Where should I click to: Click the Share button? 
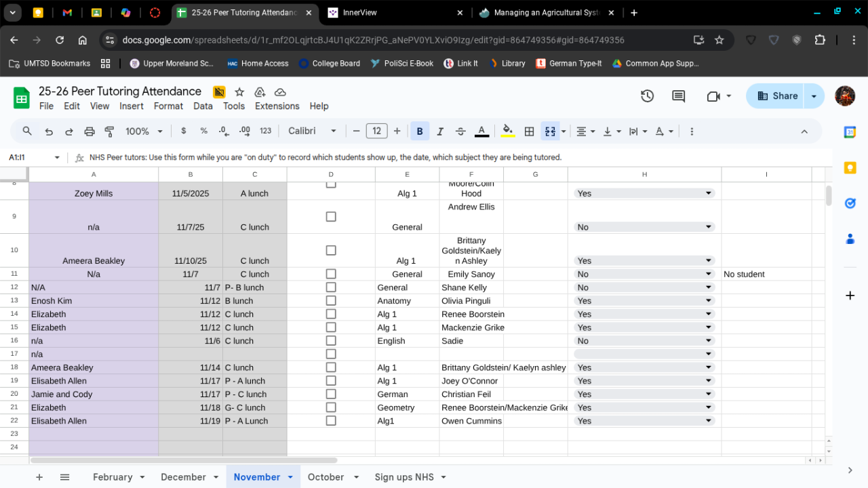coord(777,96)
